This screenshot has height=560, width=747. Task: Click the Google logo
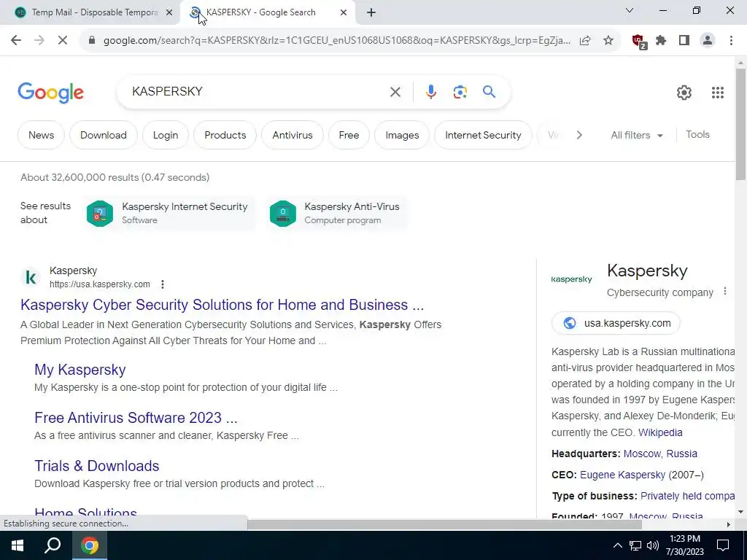coord(50,93)
